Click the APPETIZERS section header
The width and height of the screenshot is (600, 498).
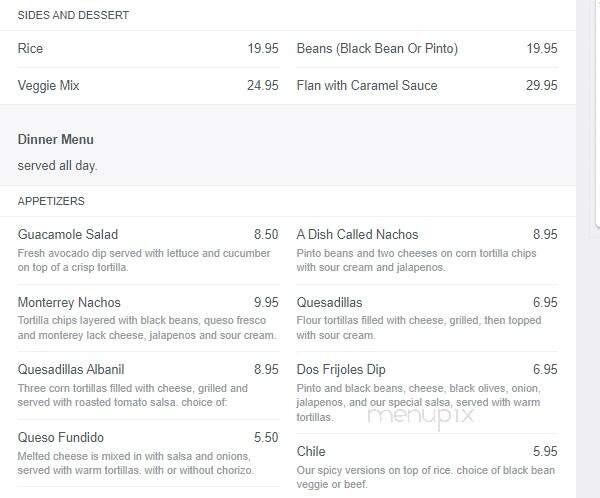click(x=51, y=201)
